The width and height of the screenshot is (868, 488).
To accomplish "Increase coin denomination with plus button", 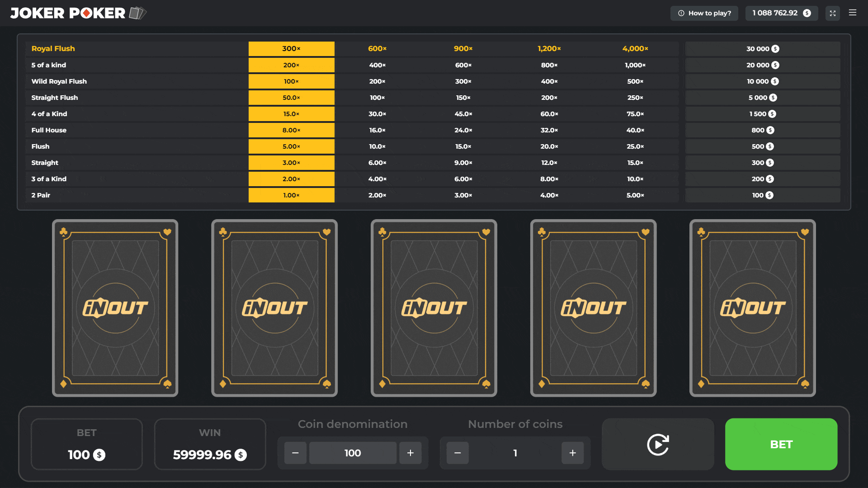I will click(x=410, y=453).
